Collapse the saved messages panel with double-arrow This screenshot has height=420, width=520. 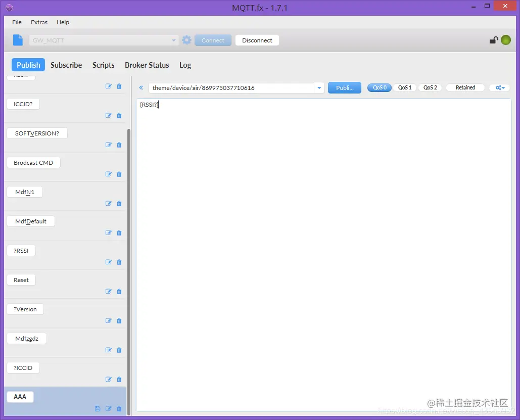pos(141,87)
